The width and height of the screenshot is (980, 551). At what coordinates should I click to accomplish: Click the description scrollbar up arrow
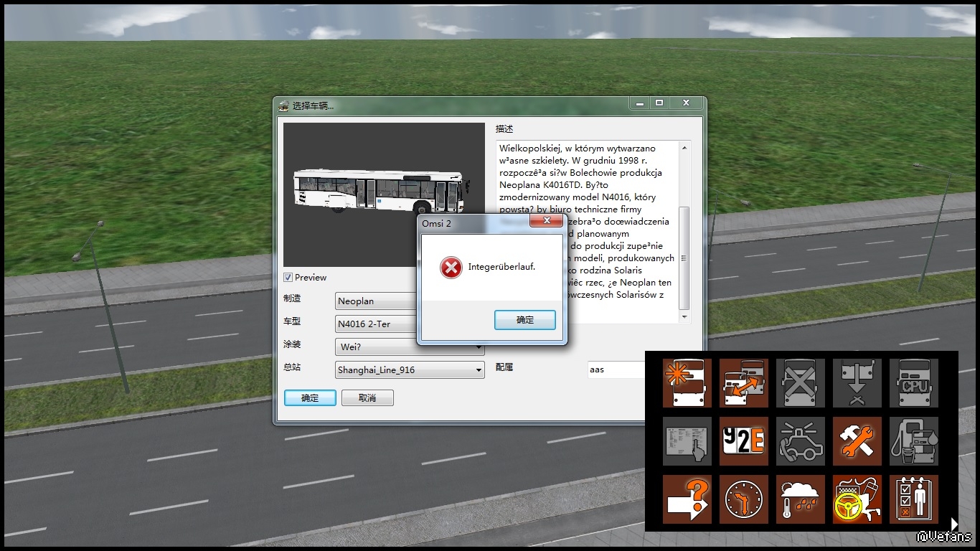(x=684, y=148)
